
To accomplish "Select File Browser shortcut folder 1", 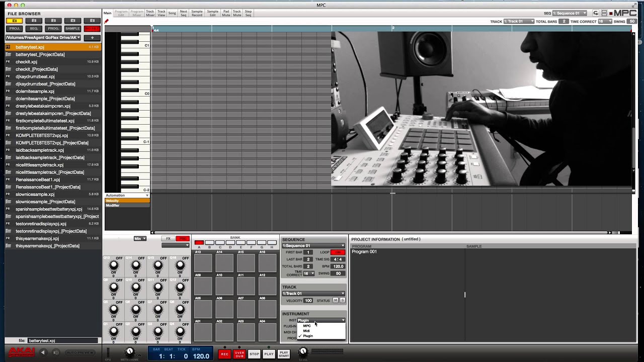I will coord(15,21).
